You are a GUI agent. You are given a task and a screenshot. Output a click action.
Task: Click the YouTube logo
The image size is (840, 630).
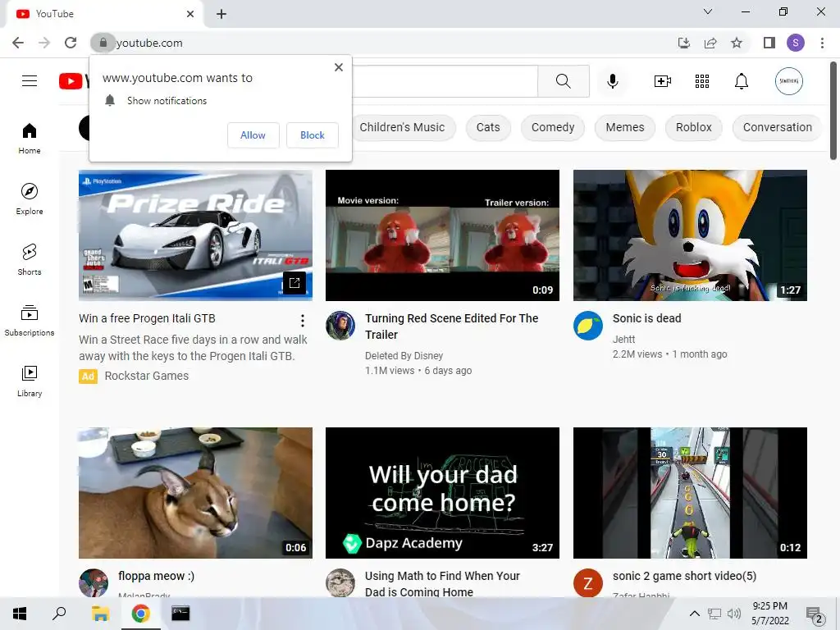pos(73,81)
